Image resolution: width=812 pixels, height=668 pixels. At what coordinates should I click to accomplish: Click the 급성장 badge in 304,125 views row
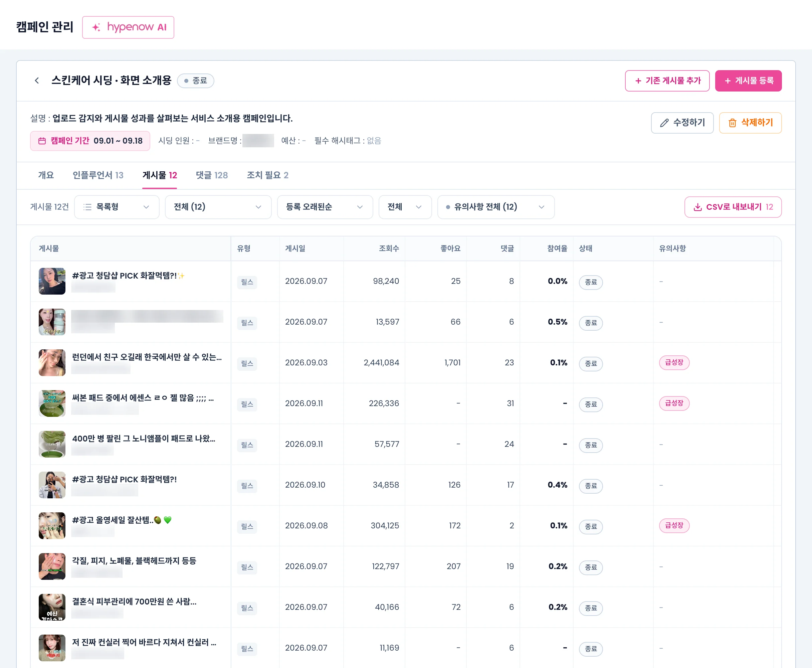click(x=674, y=525)
